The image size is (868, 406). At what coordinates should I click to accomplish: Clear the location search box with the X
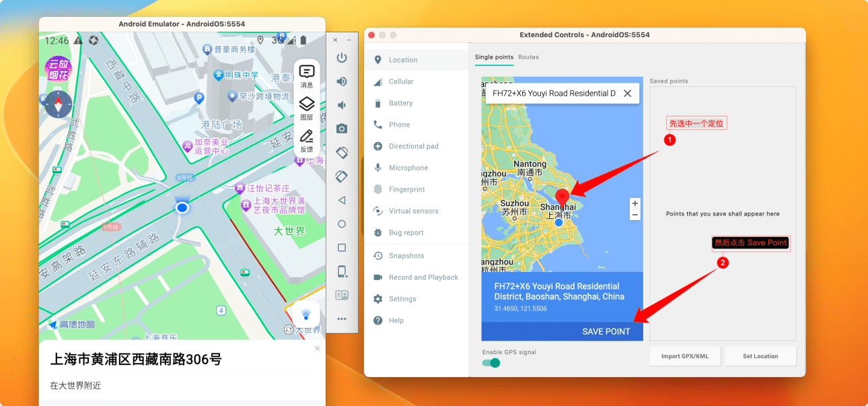pyautogui.click(x=628, y=94)
